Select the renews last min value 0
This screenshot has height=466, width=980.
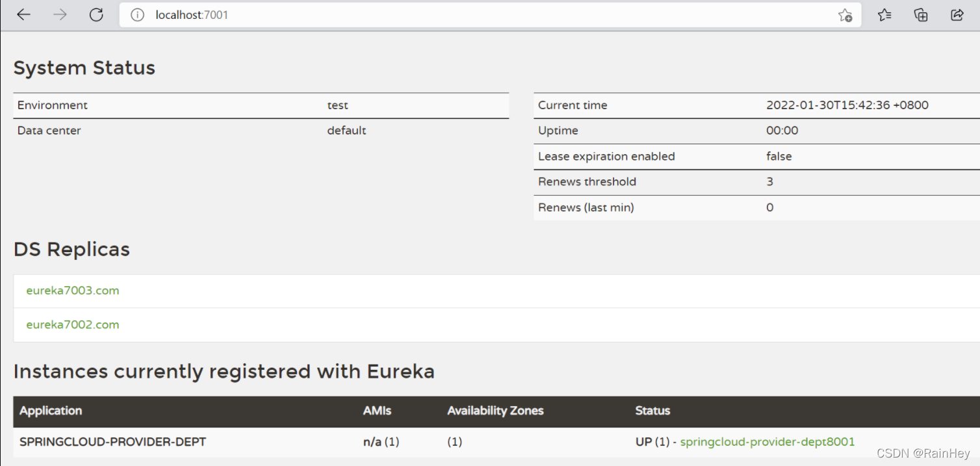pyautogui.click(x=770, y=208)
